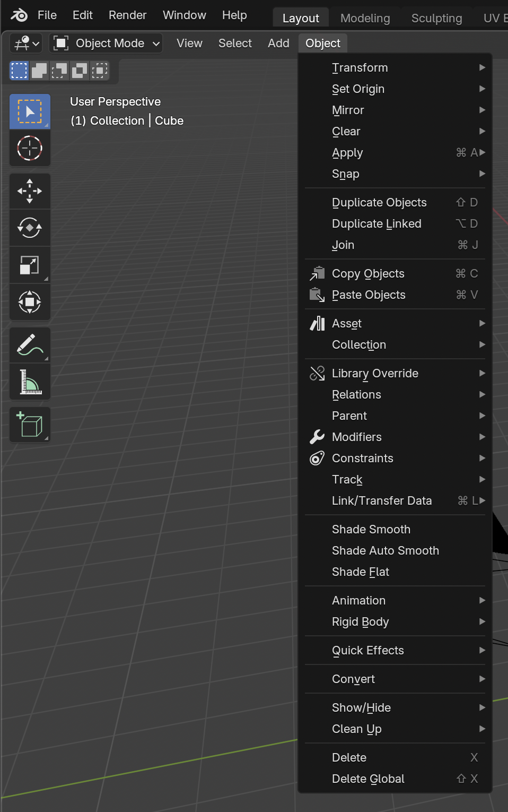The height and width of the screenshot is (812, 508).
Task: Close the Object menu via its header button
Action: tap(323, 43)
